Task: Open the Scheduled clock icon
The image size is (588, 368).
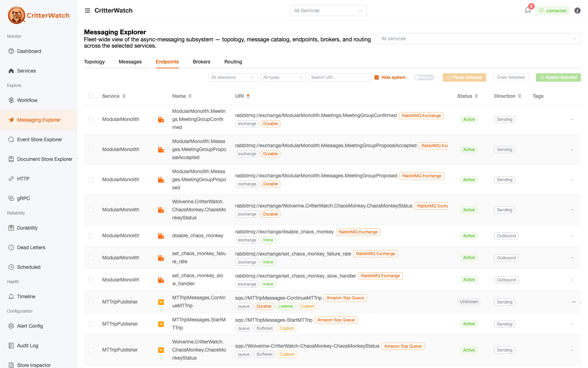Action: [11, 267]
